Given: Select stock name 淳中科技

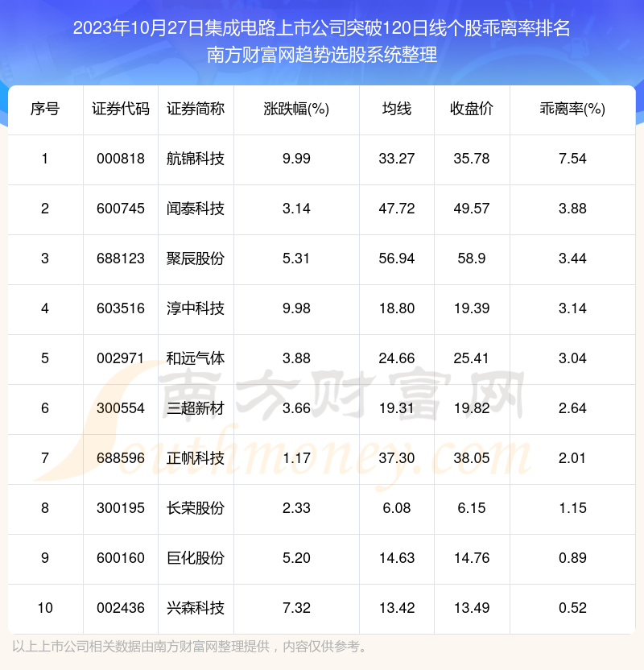Looking at the screenshot, I should (196, 308).
